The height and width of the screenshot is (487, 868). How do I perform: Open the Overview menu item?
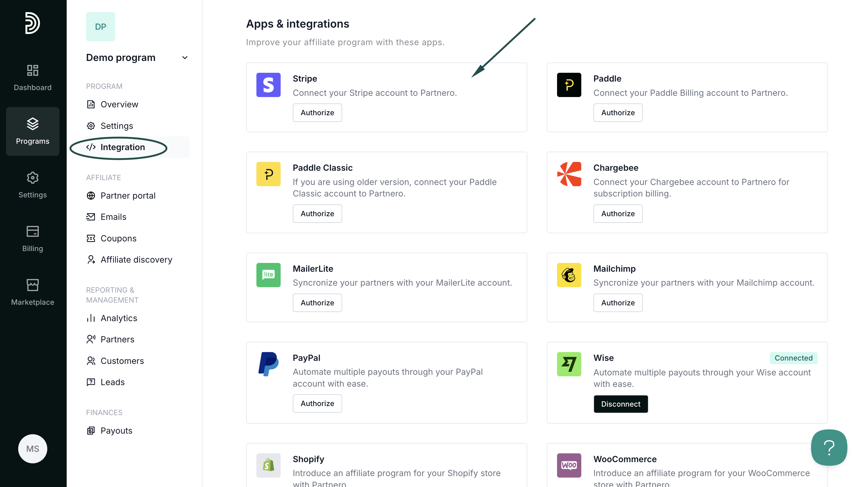point(119,104)
